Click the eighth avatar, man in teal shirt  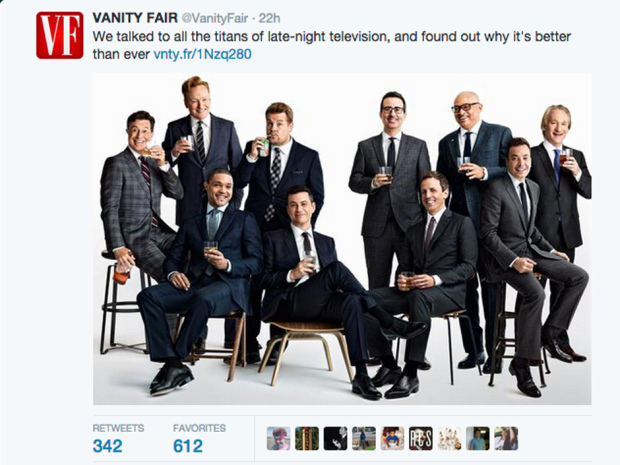(478, 438)
